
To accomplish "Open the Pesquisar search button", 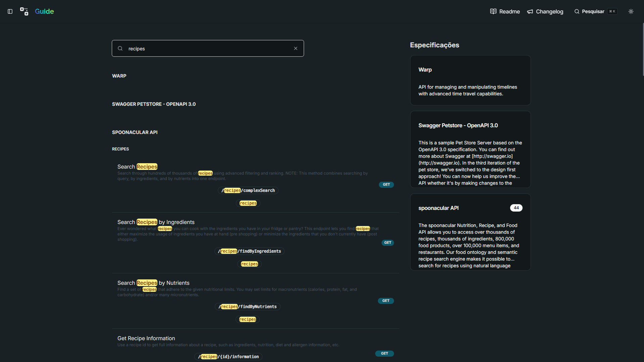I will point(595,11).
